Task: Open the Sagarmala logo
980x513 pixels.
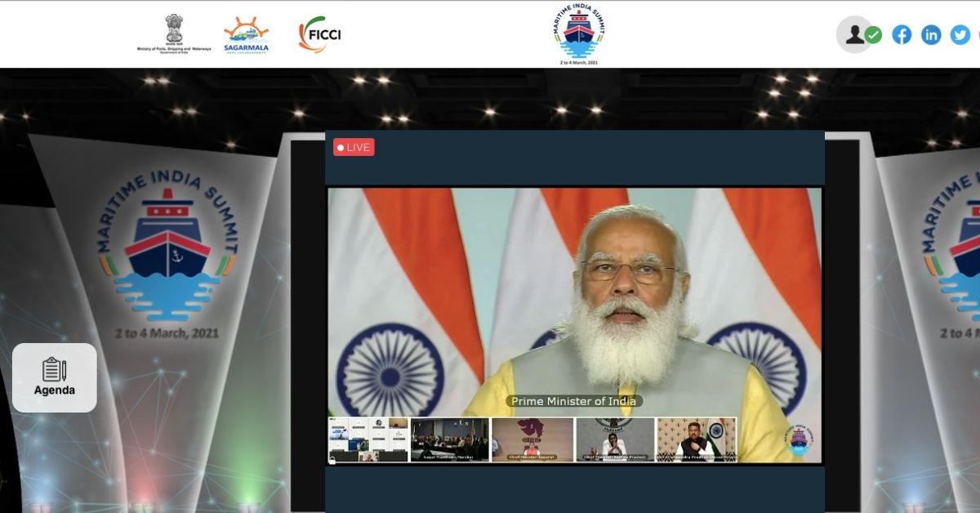Action: click(246, 34)
